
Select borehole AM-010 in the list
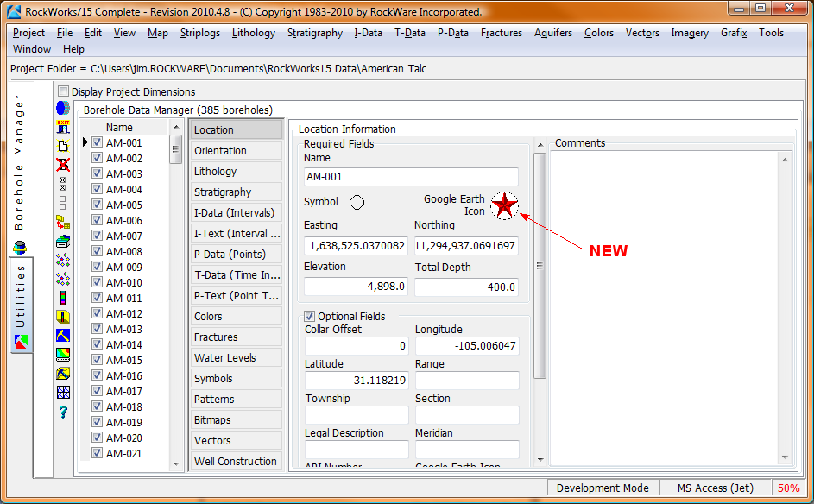pos(123,283)
